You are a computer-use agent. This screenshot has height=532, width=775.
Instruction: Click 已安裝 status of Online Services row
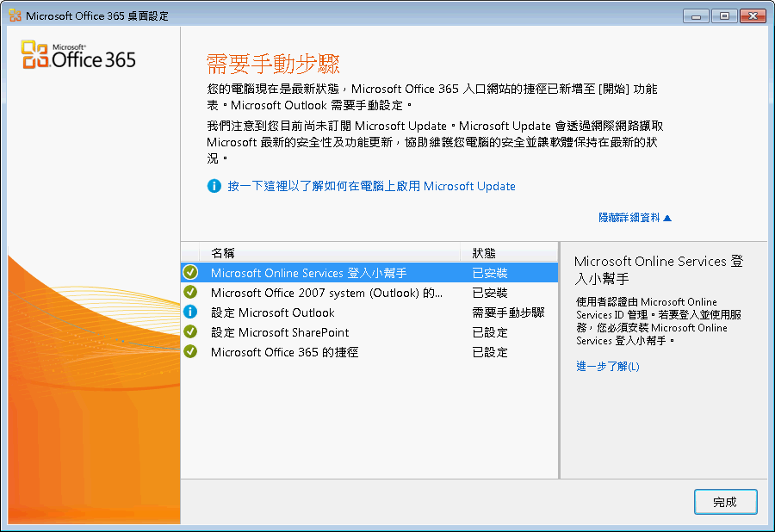490,273
